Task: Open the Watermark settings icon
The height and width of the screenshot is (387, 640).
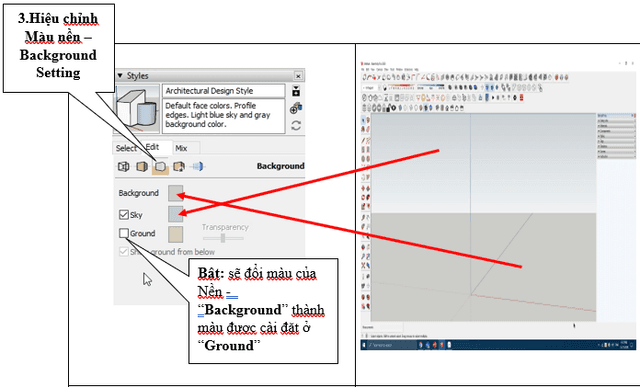Action: click(179, 166)
